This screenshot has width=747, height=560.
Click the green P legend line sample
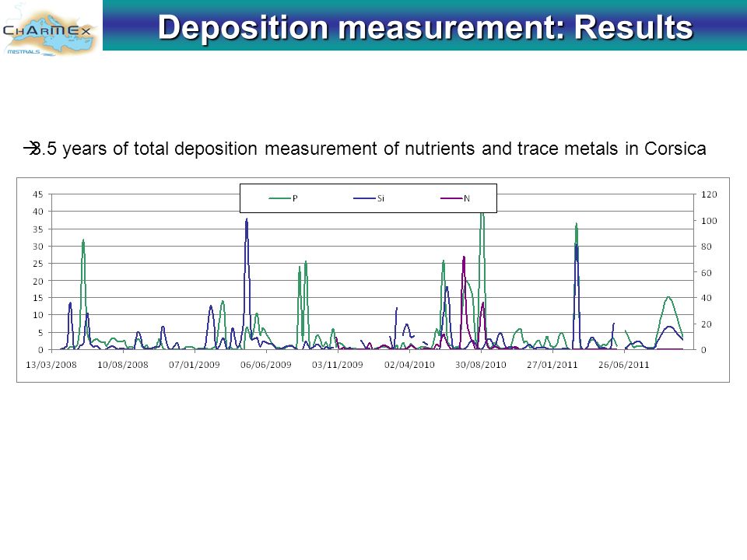(x=279, y=198)
